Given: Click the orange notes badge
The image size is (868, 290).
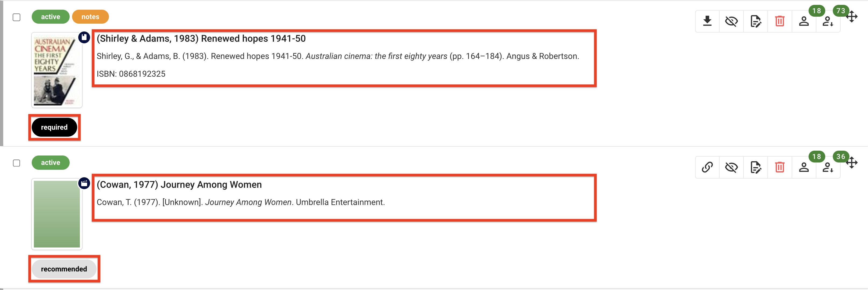Looking at the screenshot, I should coord(90,16).
